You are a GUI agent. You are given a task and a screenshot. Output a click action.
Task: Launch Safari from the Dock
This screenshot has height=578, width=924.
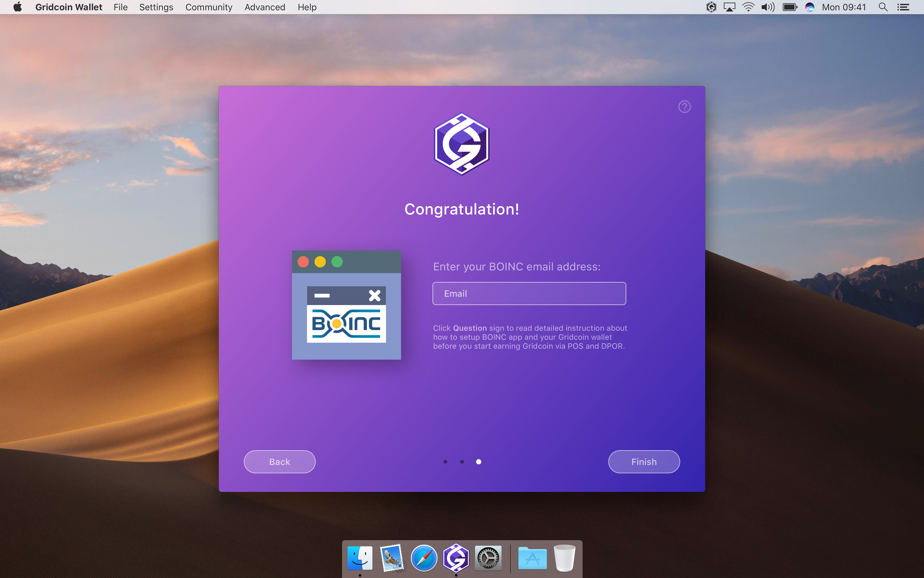coord(424,558)
